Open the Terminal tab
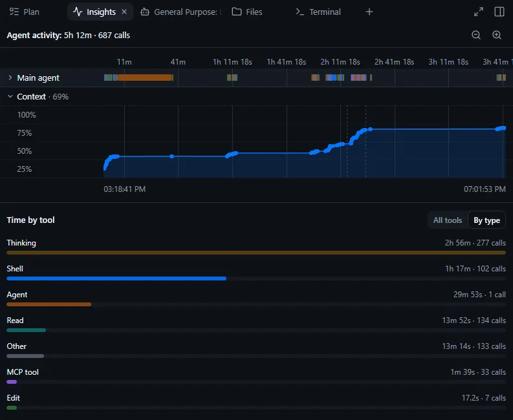The width and height of the screenshot is (513, 420). [x=318, y=12]
